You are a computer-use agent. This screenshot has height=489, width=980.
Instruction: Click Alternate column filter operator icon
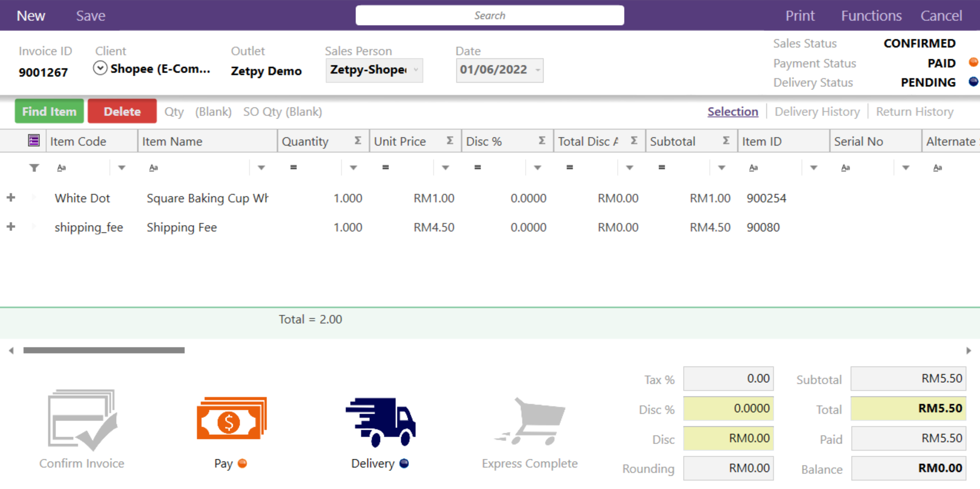(938, 168)
